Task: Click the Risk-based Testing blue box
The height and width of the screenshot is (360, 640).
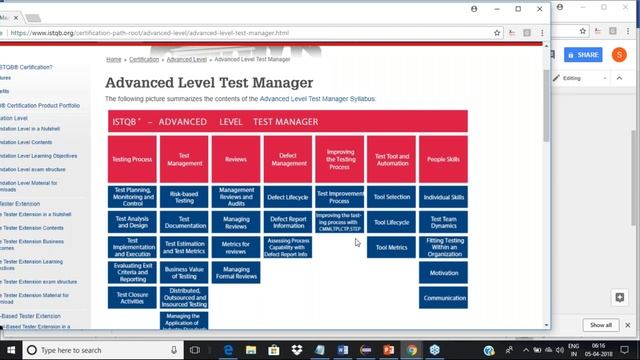Action: (184, 197)
